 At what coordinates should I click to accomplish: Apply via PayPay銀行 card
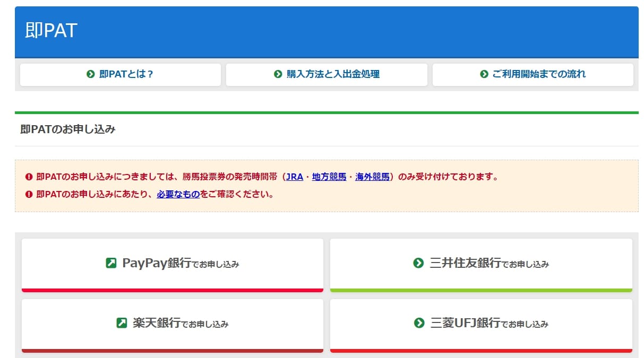pyautogui.click(x=173, y=265)
